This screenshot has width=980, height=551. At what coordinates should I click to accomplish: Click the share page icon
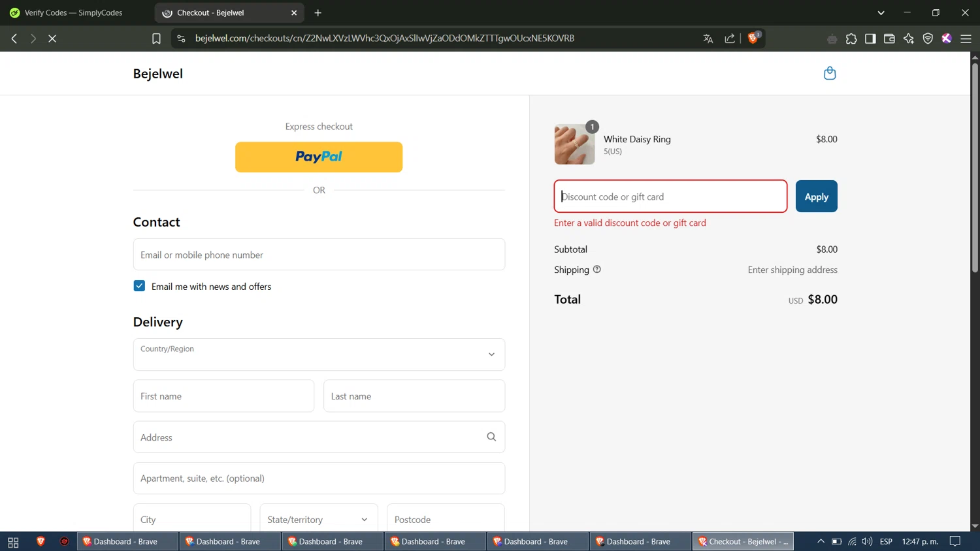pyautogui.click(x=730, y=39)
